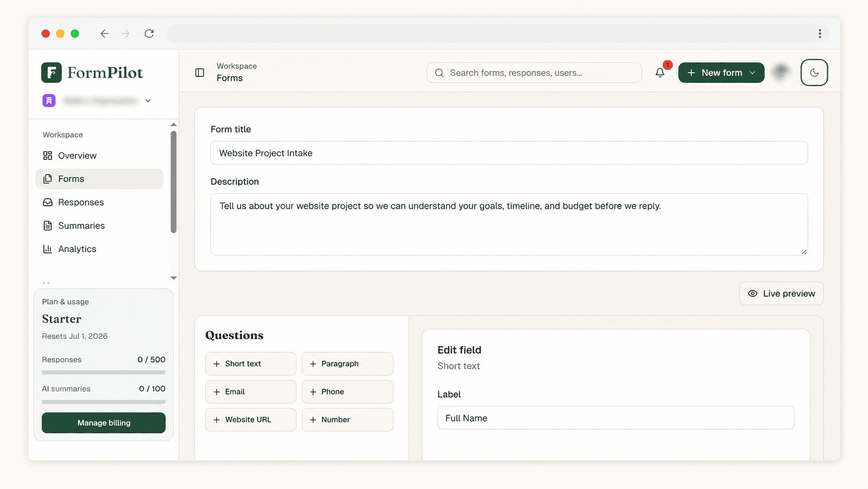The image size is (868, 489).
Task: Click the FormPilot logo icon
Action: tap(51, 73)
